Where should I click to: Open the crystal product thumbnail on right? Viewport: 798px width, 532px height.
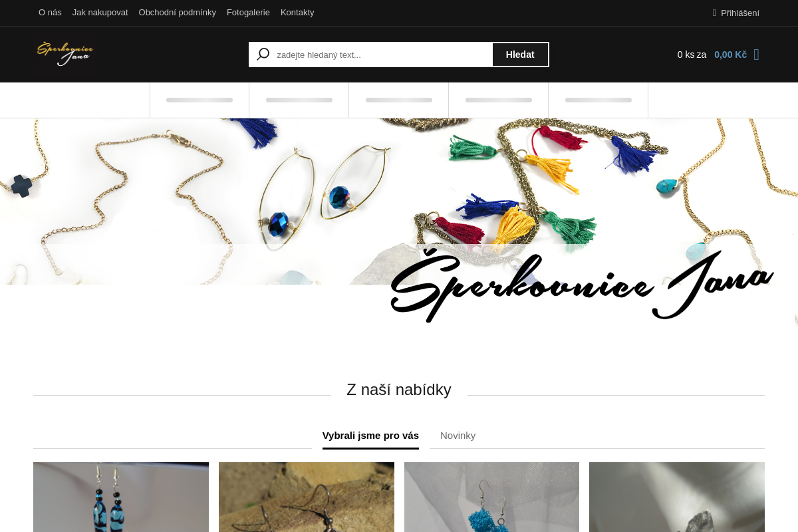coord(677,497)
